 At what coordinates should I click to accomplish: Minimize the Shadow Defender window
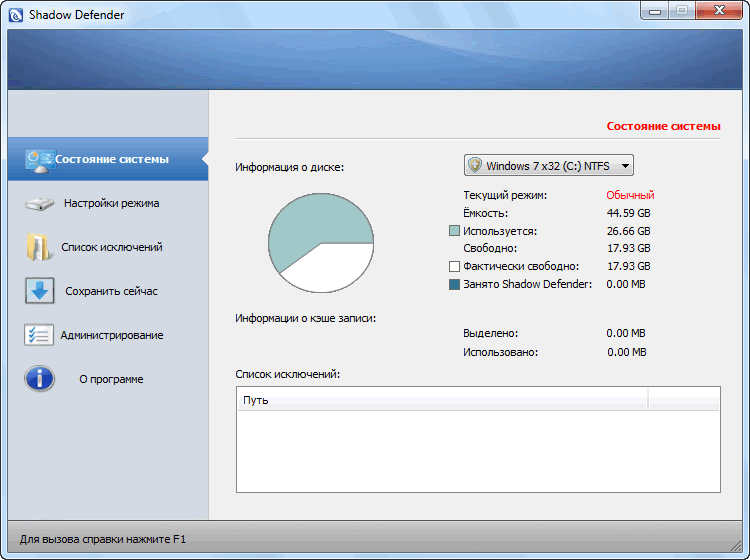point(655,11)
